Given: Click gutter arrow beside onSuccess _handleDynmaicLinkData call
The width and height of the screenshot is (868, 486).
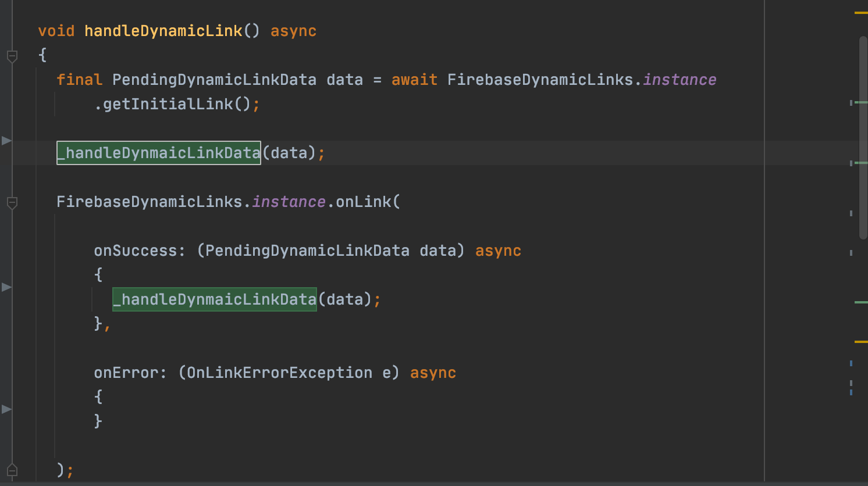Looking at the screenshot, I should coord(6,287).
